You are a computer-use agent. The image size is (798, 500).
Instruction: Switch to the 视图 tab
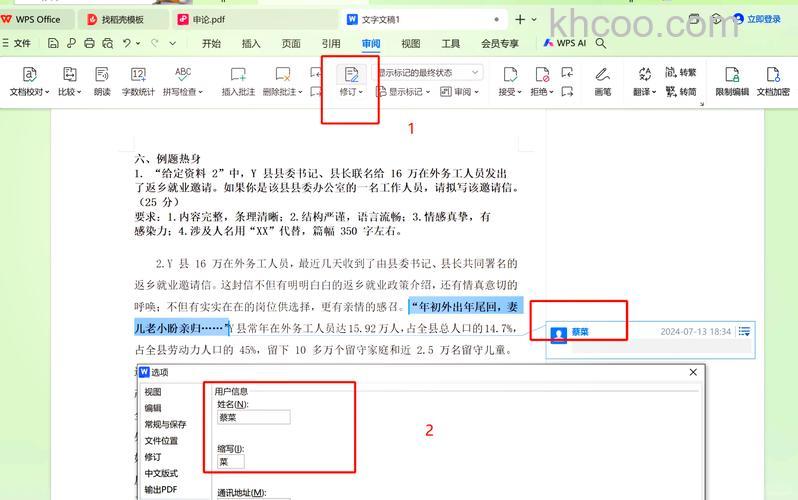click(x=411, y=43)
